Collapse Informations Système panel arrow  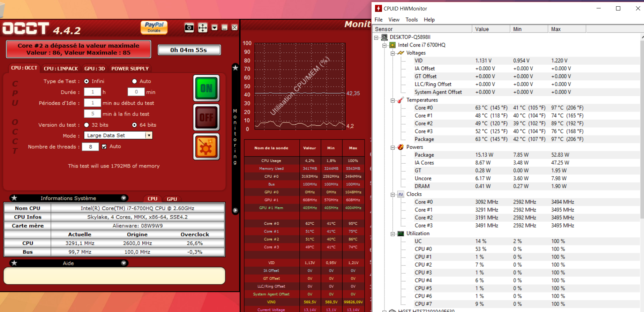click(123, 198)
